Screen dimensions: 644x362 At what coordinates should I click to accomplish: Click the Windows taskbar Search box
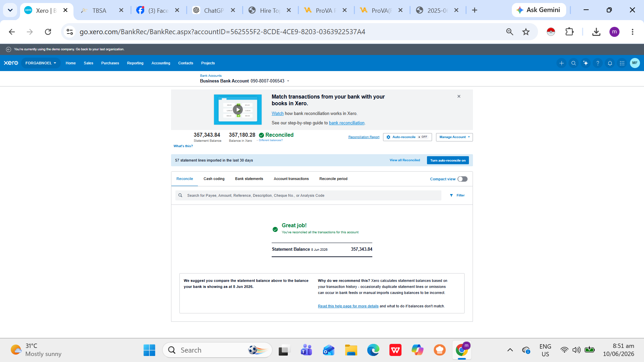217,350
